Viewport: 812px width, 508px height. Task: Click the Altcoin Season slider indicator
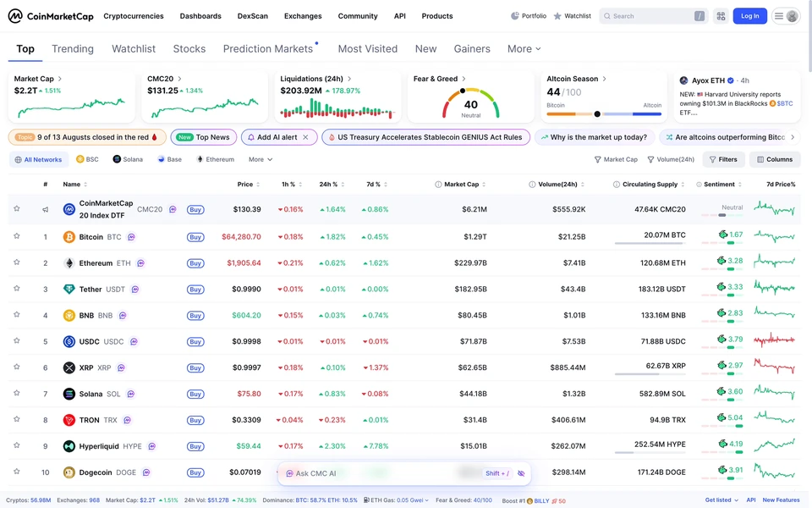(x=597, y=114)
